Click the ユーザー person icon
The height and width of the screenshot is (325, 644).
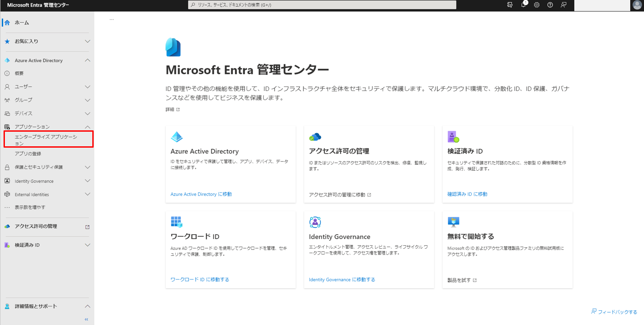point(7,86)
